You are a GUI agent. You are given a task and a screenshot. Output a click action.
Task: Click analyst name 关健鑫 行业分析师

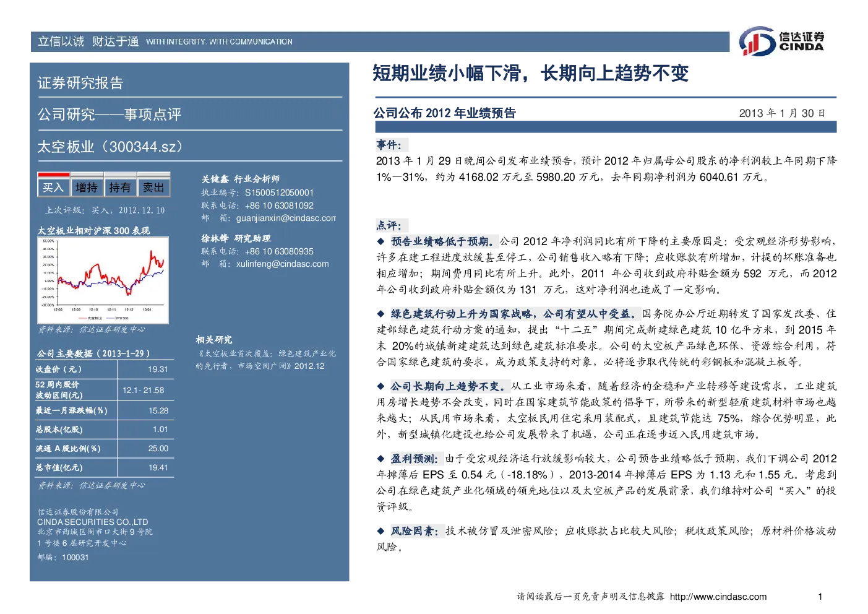240,179
